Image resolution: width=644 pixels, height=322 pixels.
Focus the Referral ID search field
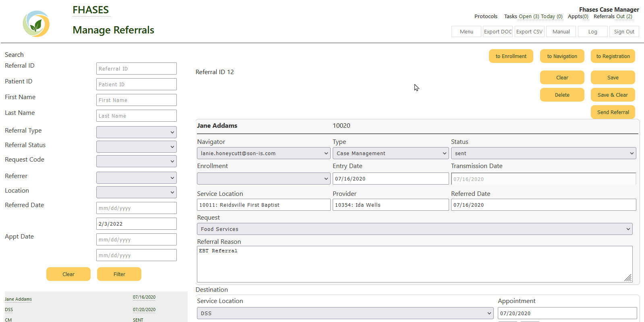137,69
